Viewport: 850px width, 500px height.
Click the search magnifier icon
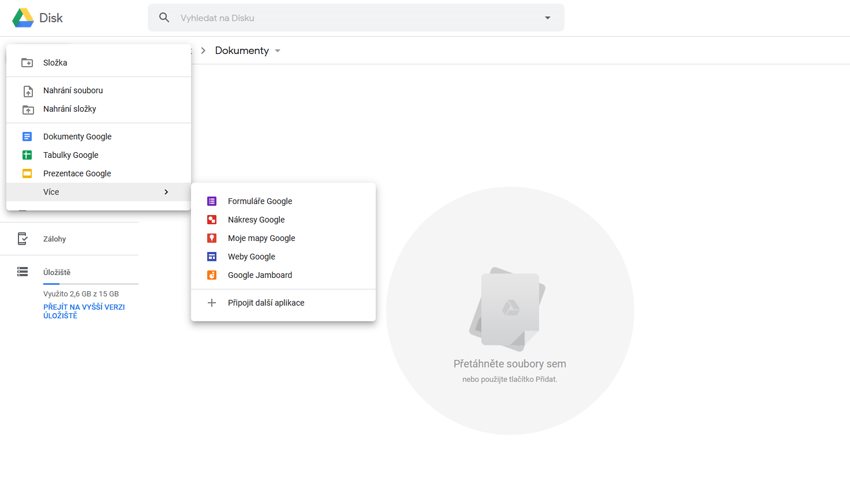point(164,18)
